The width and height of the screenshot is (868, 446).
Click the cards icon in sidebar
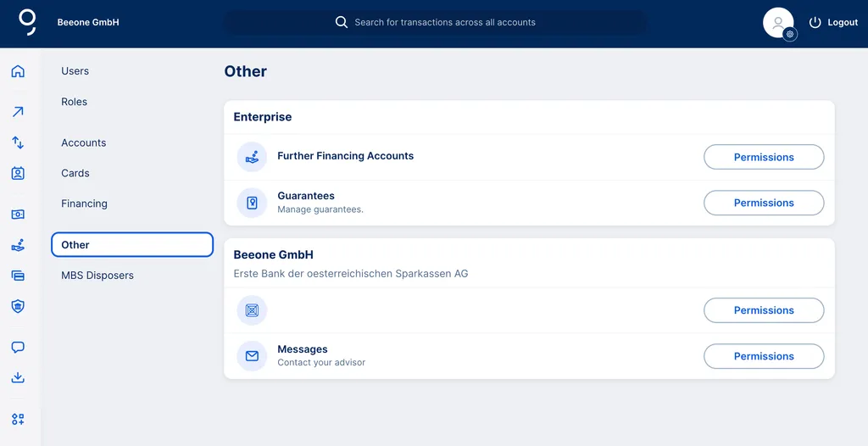pos(18,276)
